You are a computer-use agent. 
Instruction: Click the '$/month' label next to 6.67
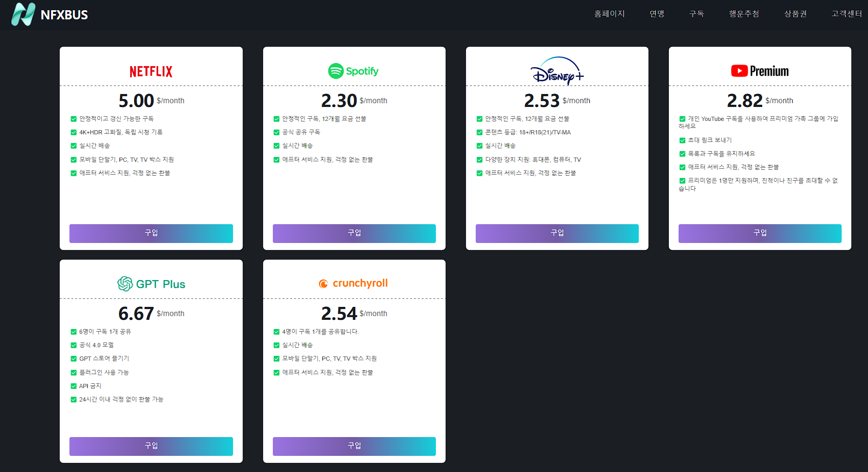171,313
